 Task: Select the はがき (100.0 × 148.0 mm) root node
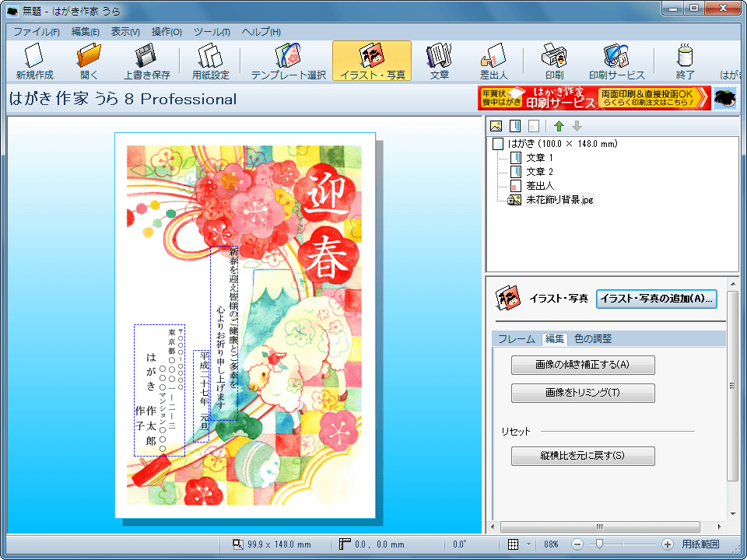click(562, 143)
